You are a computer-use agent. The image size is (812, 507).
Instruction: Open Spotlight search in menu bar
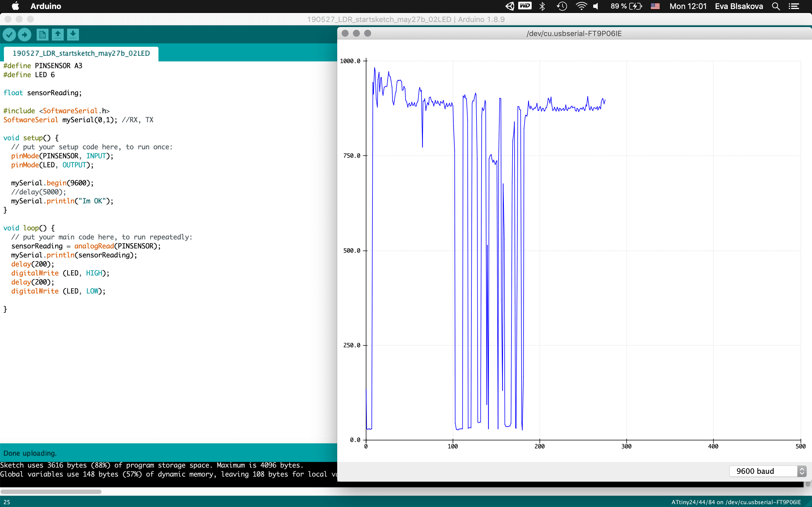pyautogui.click(x=776, y=6)
